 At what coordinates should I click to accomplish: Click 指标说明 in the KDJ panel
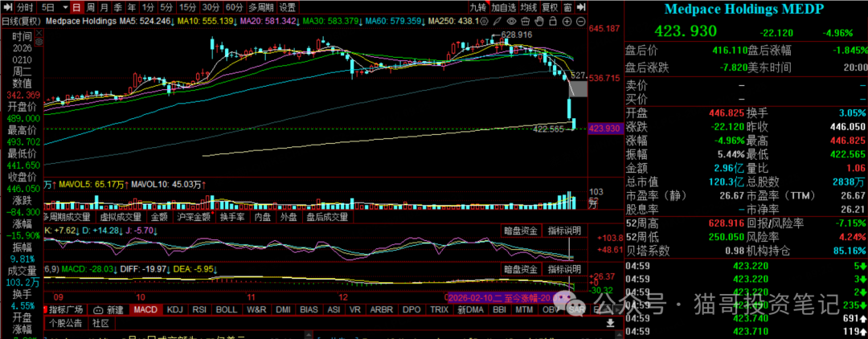tap(563, 231)
